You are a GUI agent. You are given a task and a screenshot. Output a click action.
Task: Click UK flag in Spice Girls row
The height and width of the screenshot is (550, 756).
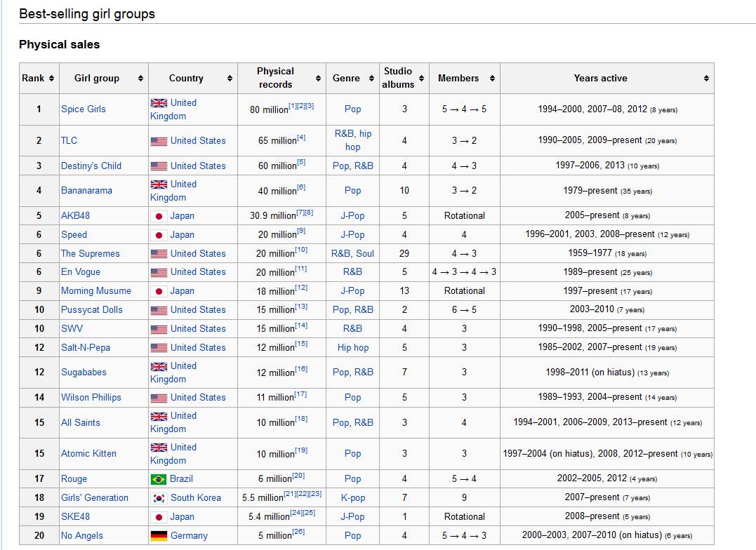pyautogui.click(x=159, y=102)
